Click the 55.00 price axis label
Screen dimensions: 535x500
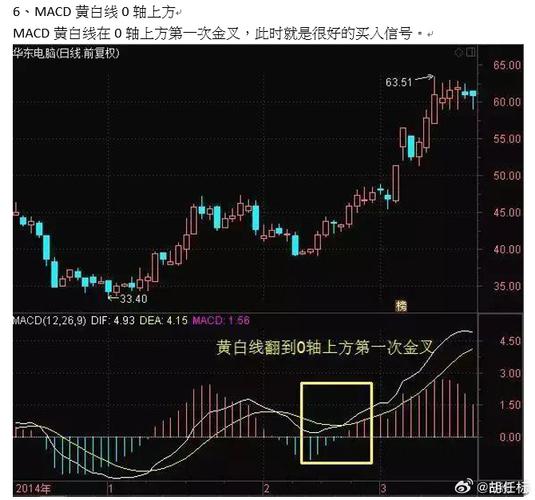507,139
